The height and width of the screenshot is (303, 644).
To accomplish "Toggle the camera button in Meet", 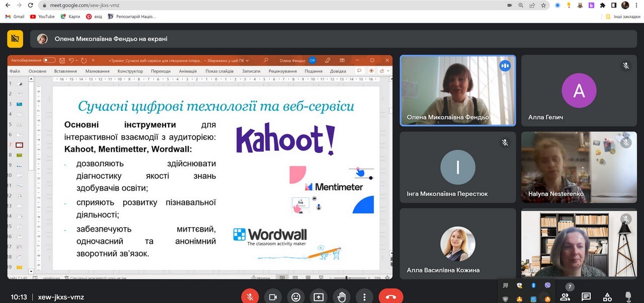I will (x=273, y=296).
